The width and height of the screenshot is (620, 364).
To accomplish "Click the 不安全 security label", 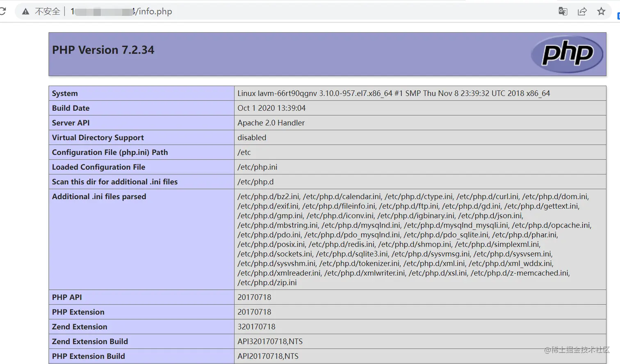I will point(48,11).
